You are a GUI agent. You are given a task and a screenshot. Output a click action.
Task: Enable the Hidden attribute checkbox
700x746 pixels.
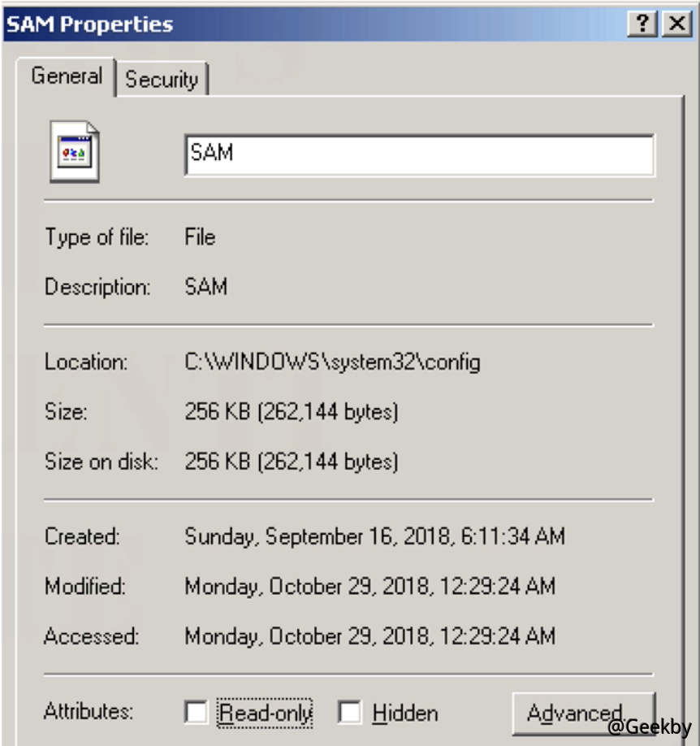click(x=350, y=713)
